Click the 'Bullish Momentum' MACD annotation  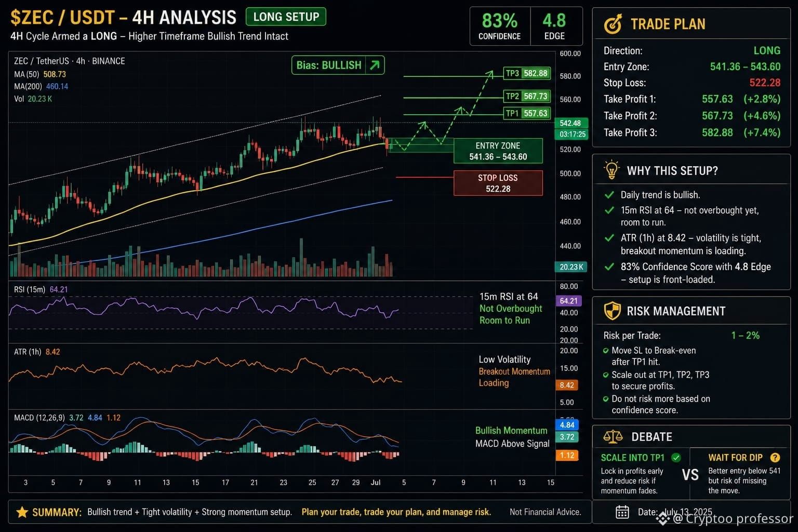(x=511, y=430)
